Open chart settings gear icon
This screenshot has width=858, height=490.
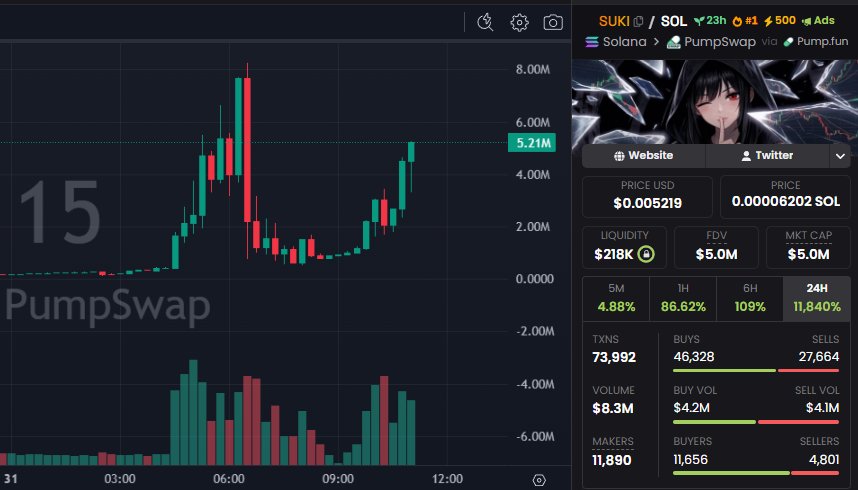[519, 22]
